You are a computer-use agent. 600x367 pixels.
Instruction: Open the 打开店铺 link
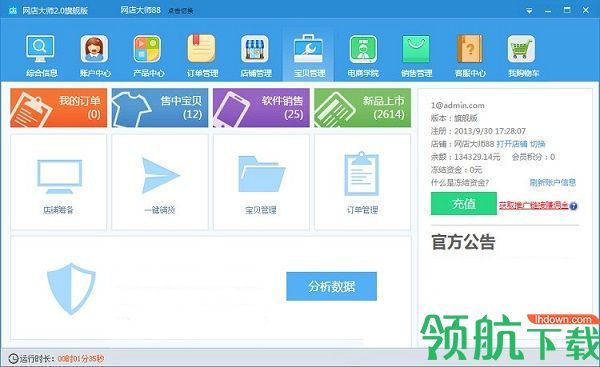tap(512, 144)
